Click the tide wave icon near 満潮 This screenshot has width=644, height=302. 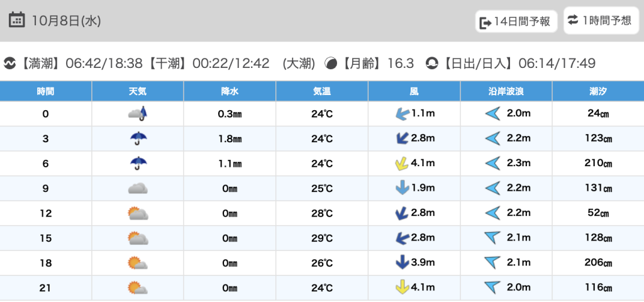(x=9, y=64)
